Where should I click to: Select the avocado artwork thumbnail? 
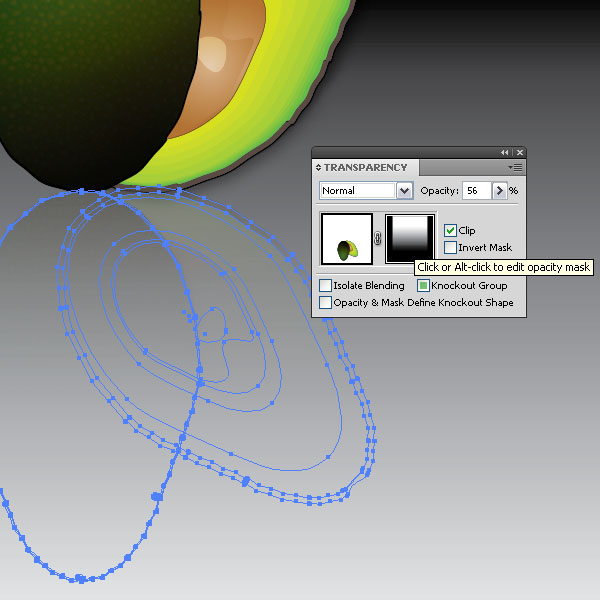point(347,239)
